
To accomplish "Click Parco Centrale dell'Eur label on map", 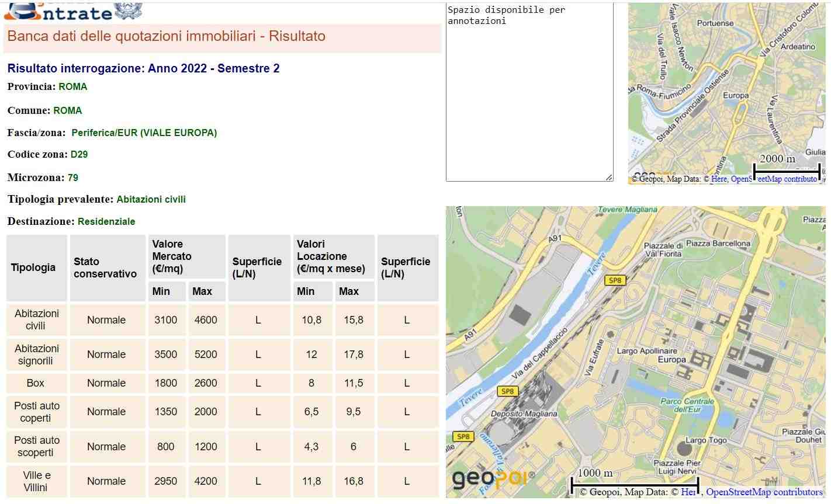I will (x=687, y=405).
